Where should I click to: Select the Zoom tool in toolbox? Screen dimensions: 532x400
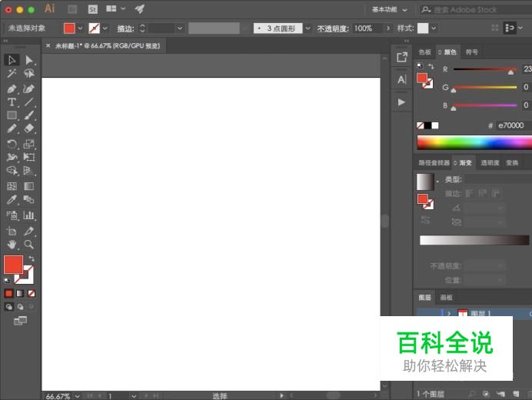click(29, 245)
